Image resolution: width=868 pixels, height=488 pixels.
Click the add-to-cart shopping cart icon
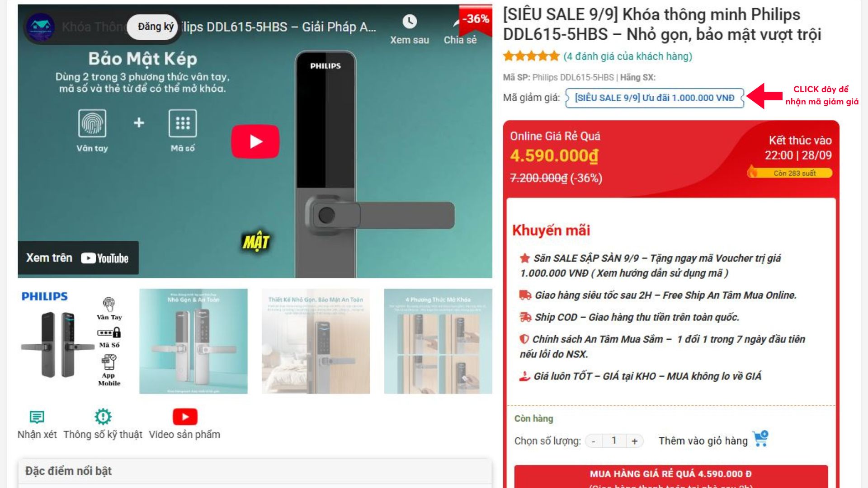pyautogui.click(x=761, y=439)
